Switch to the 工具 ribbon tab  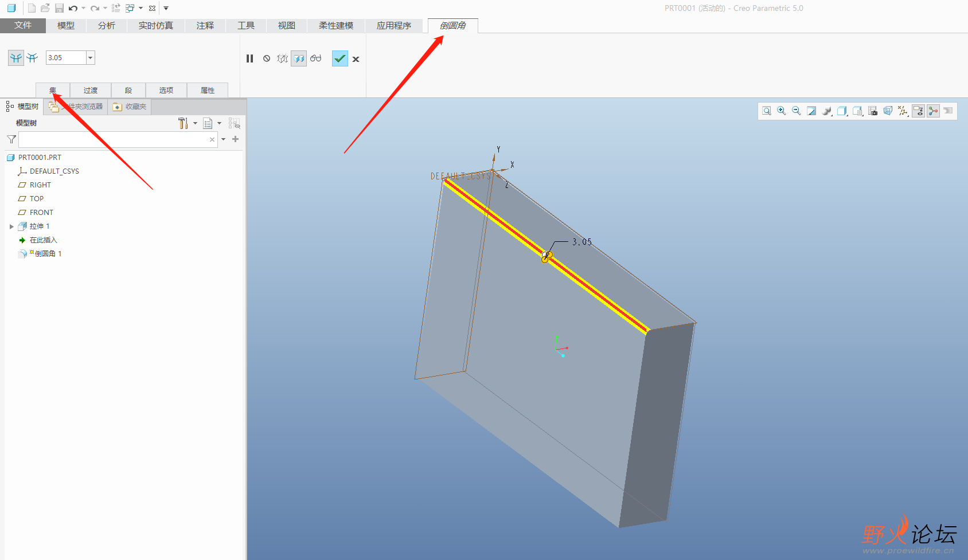pos(246,26)
